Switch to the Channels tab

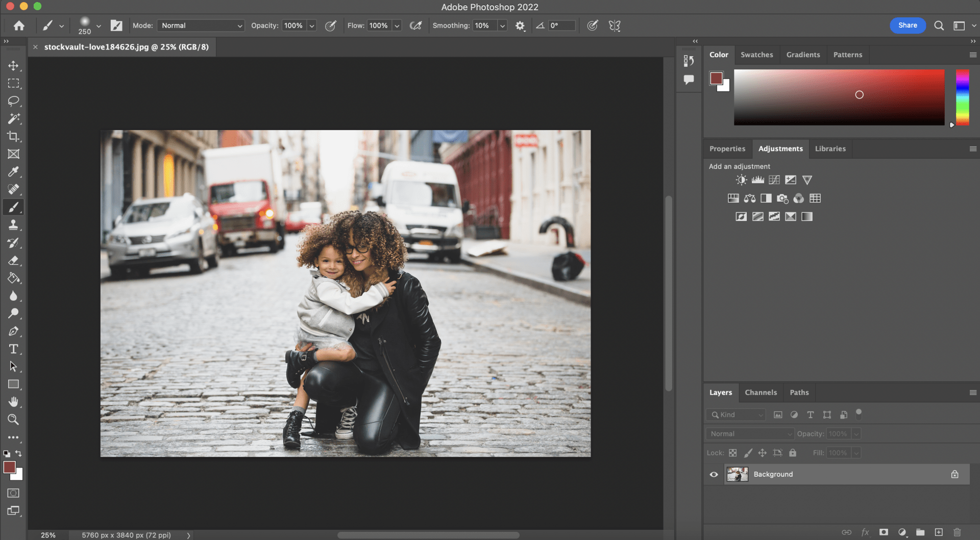761,392
